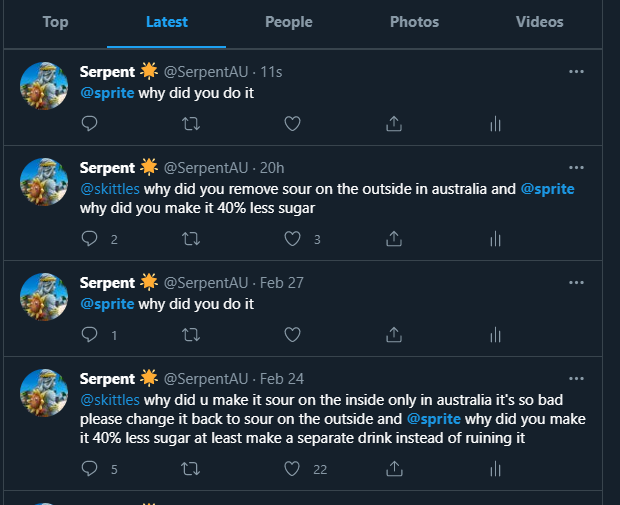Share the 20h-old tweet
Viewport: 620px width, 505px height.
click(x=394, y=239)
